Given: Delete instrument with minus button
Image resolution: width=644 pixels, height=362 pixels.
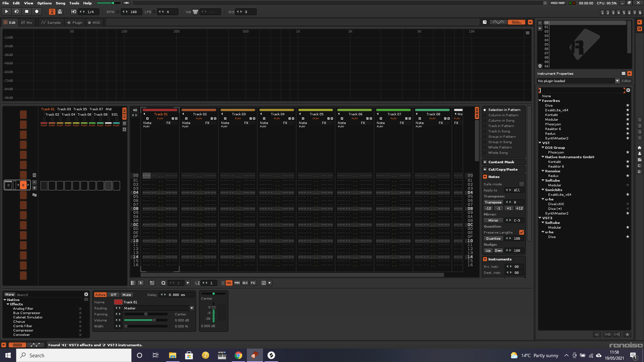Looking at the screenshot, I should pos(540,23).
